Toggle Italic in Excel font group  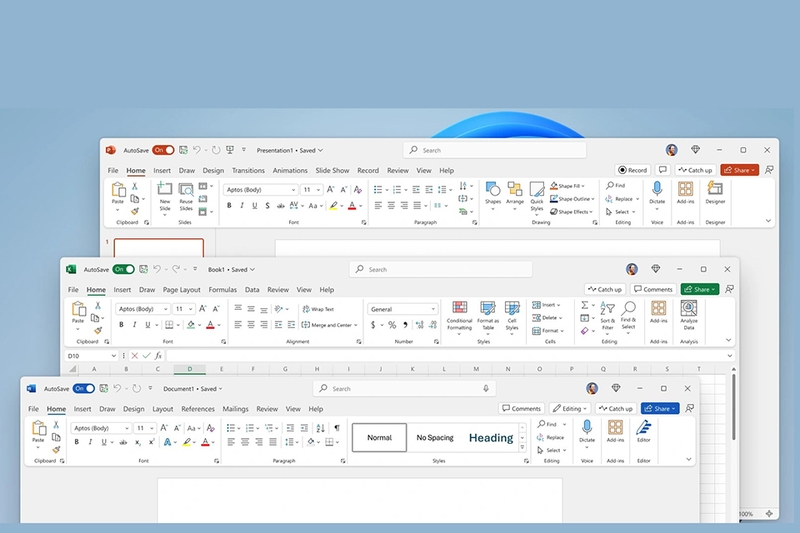tap(134, 325)
